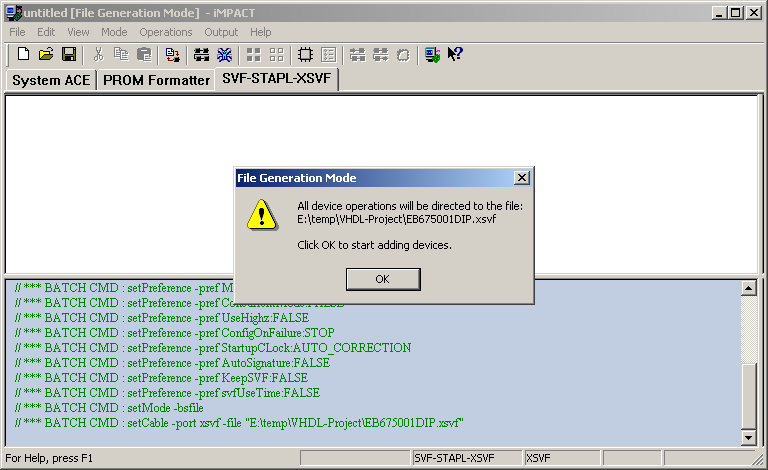Switch to the PROM Formatter tab

tap(156, 80)
